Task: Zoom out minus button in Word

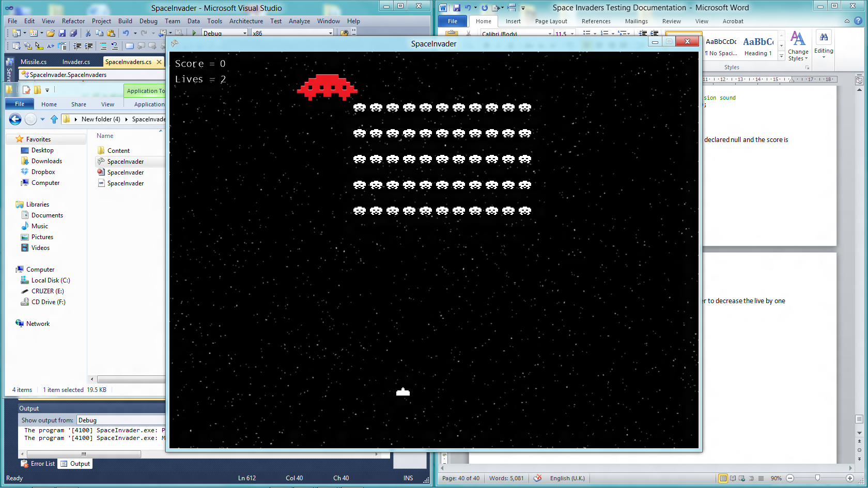Action: pyautogui.click(x=790, y=478)
